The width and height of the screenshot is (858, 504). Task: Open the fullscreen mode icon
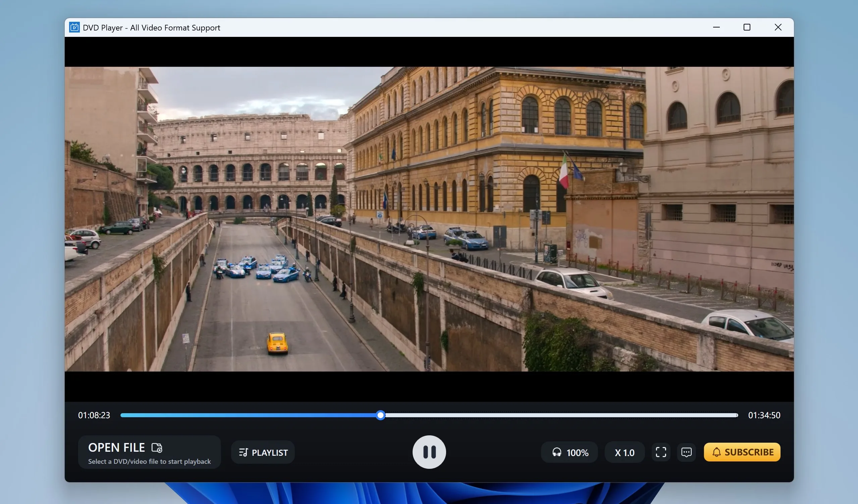tap(661, 452)
